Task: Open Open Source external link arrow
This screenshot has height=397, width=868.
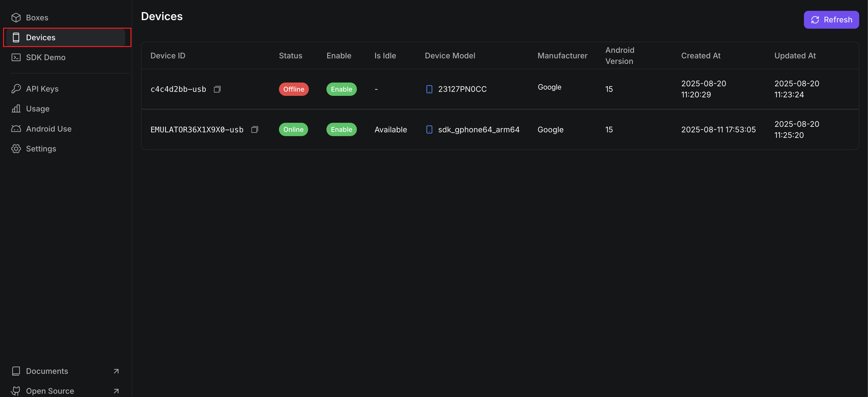Action: tap(116, 391)
